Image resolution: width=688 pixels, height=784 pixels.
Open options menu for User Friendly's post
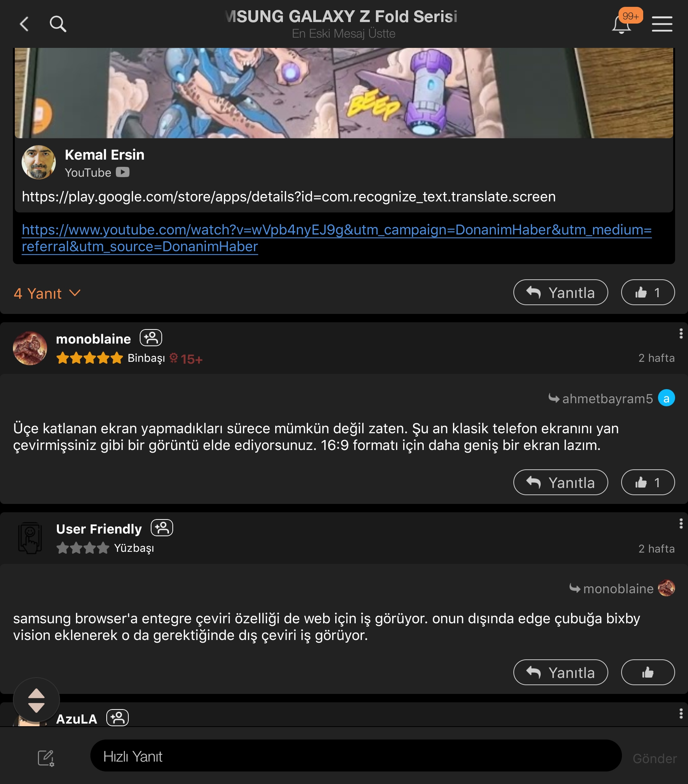[x=681, y=523]
